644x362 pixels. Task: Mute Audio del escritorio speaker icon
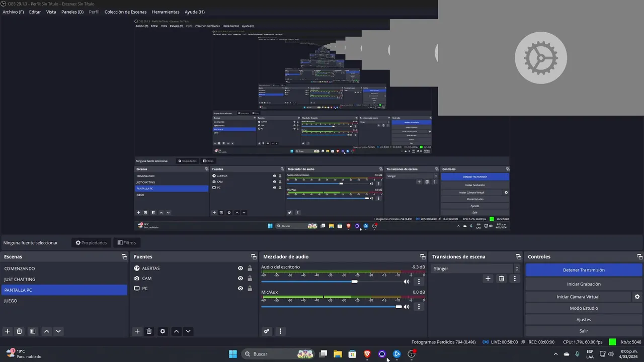click(x=407, y=282)
